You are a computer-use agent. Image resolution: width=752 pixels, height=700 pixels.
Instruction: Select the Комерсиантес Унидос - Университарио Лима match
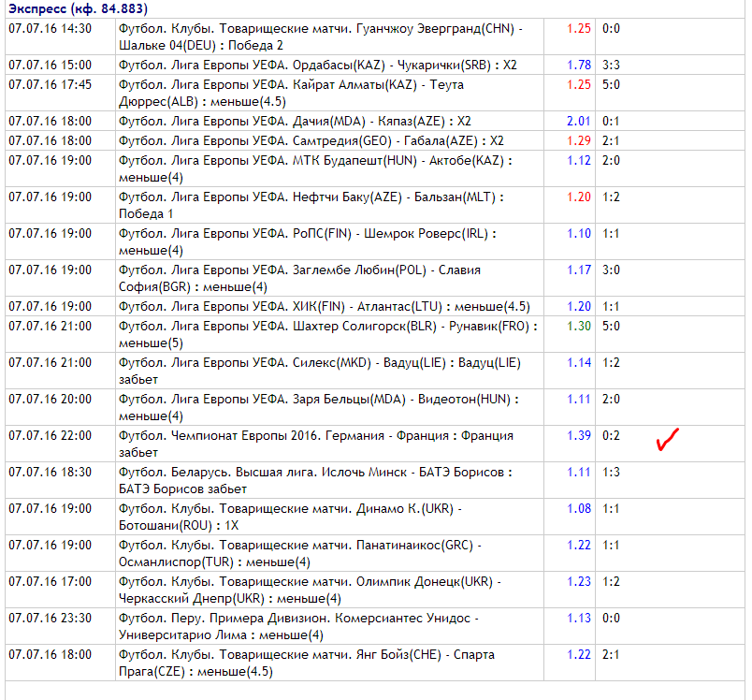coord(298,626)
